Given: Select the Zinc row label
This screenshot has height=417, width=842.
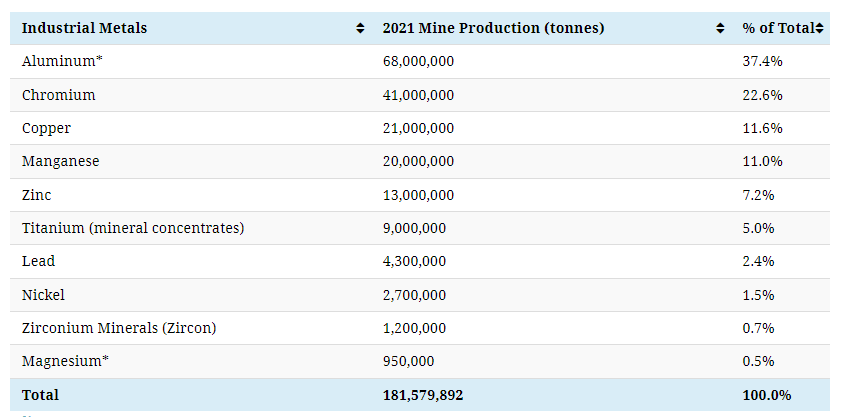Looking at the screenshot, I should click(36, 195).
